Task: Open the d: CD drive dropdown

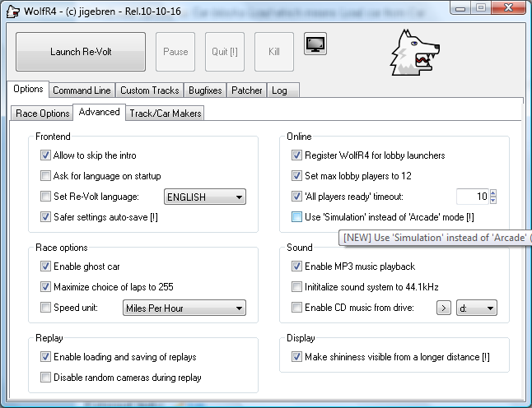Action: [x=477, y=308]
